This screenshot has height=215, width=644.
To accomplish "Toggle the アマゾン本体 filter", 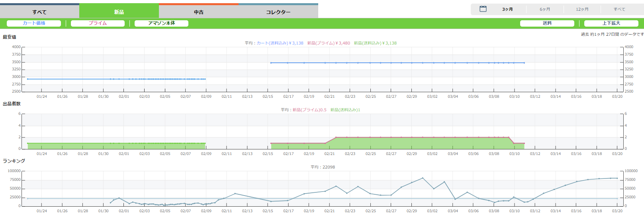I will click(161, 23).
